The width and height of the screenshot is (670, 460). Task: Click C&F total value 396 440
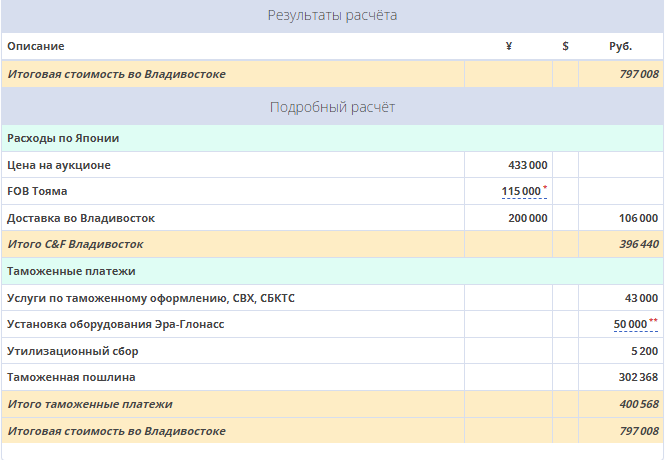point(639,244)
